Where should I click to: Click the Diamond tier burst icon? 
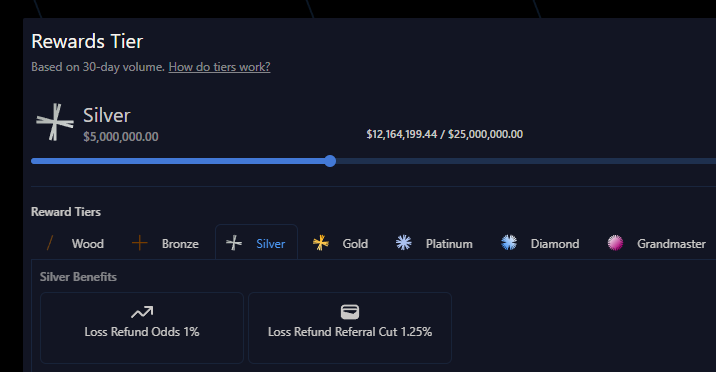(x=509, y=243)
